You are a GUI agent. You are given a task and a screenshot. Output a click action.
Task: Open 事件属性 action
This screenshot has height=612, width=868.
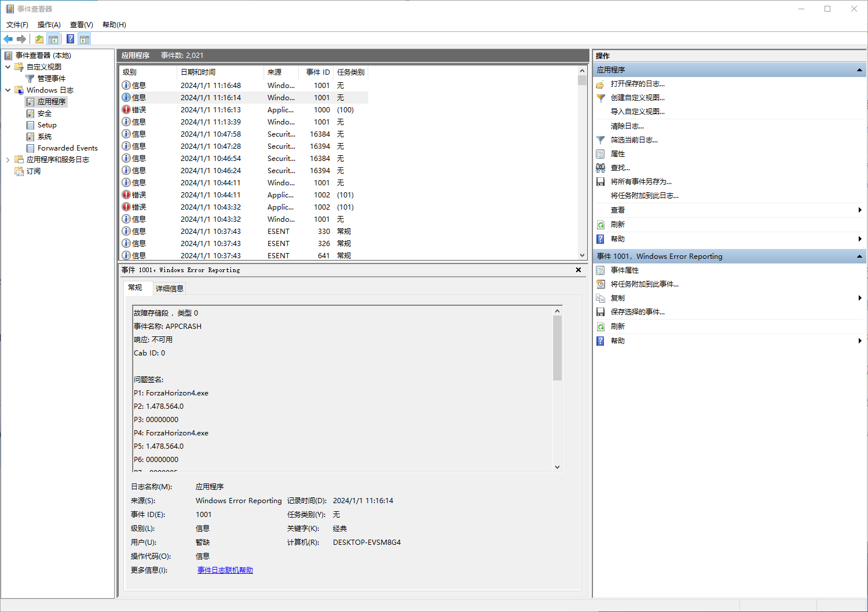click(625, 270)
